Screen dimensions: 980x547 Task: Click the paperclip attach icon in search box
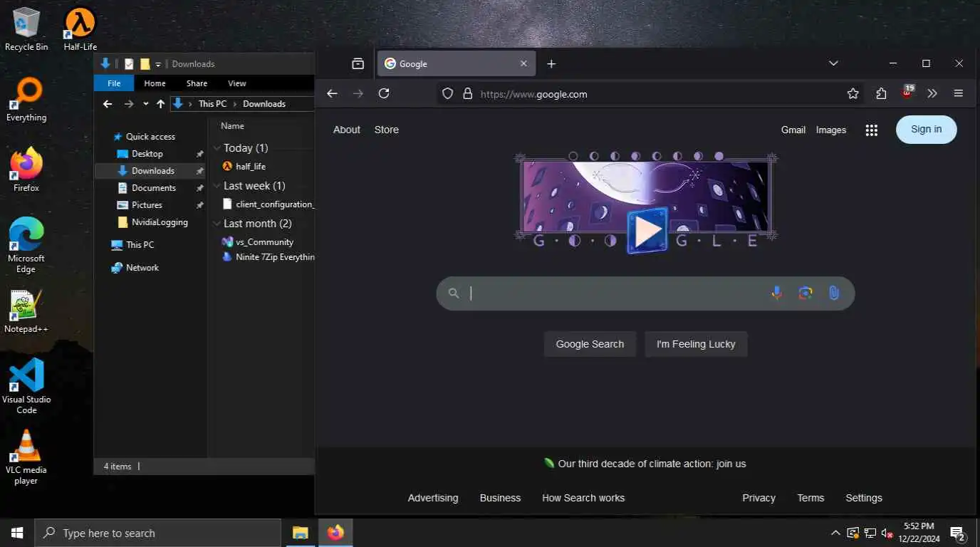click(834, 293)
